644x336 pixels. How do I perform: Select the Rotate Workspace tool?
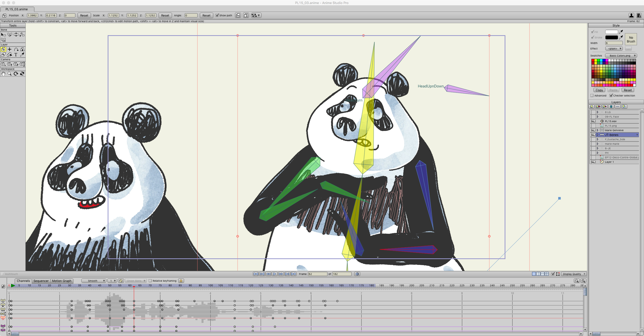coord(16,74)
